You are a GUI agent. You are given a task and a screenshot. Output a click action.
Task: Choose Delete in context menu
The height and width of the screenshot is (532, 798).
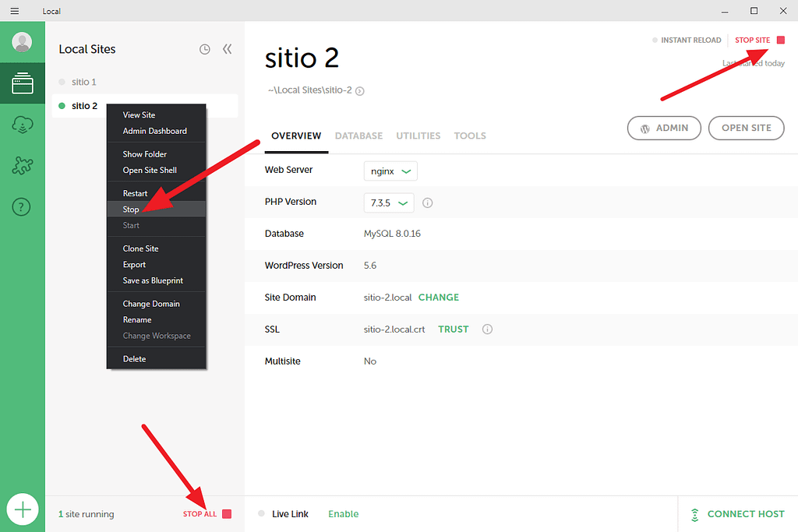click(x=156, y=358)
